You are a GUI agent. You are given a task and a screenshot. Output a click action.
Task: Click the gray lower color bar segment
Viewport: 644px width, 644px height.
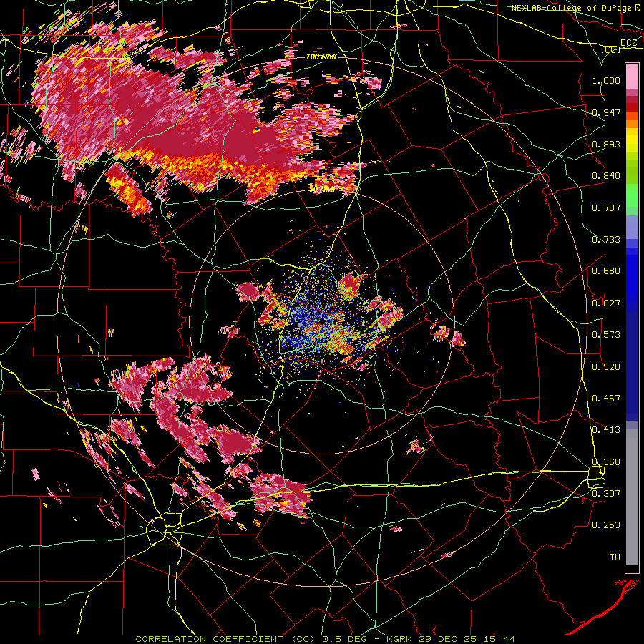pyautogui.click(x=632, y=497)
